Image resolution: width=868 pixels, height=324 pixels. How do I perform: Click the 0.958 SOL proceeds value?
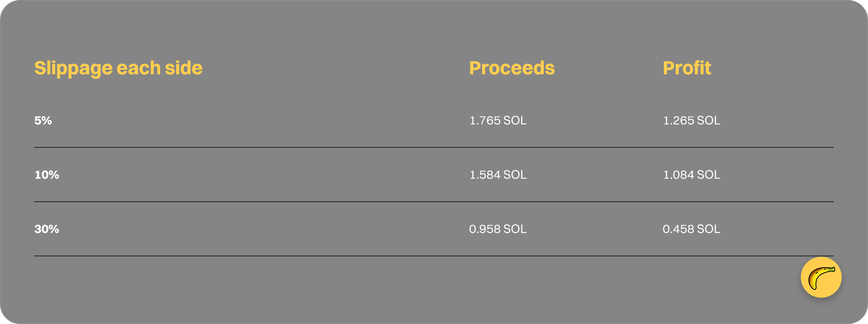pyautogui.click(x=498, y=229)
